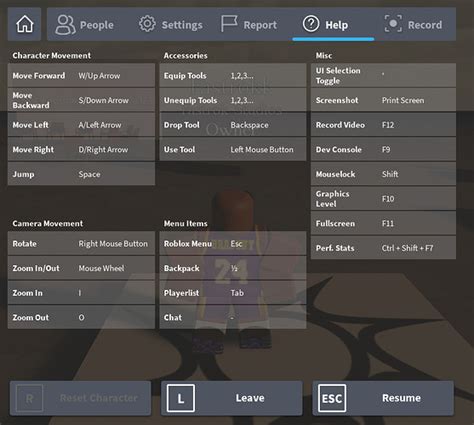Click the Playerlist row

pos(233,293)
